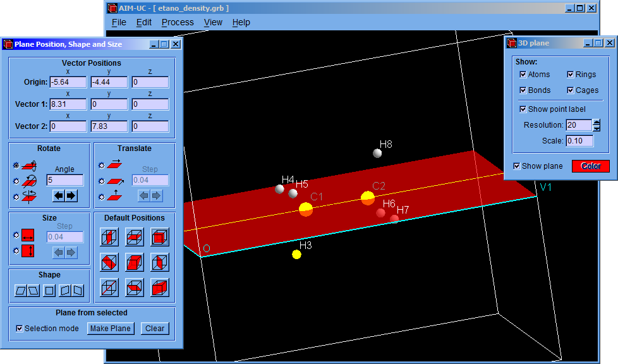Viewport: 618px width, 364px height.
Task: Select the vertical resize radio in Size
Action: [16, 251]
